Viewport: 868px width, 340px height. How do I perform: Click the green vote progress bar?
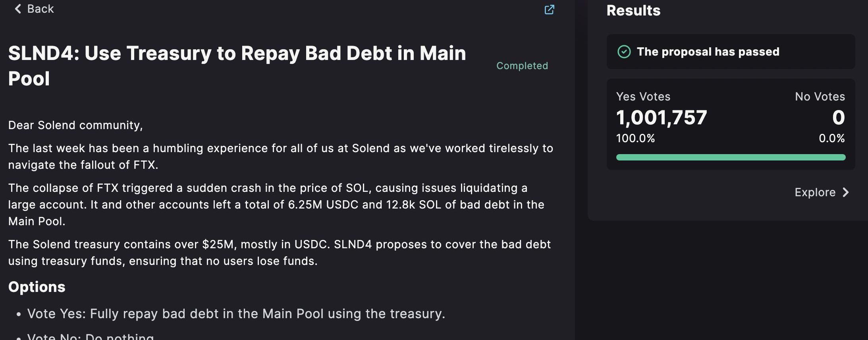pyautogui.click(x=731, y=157)
